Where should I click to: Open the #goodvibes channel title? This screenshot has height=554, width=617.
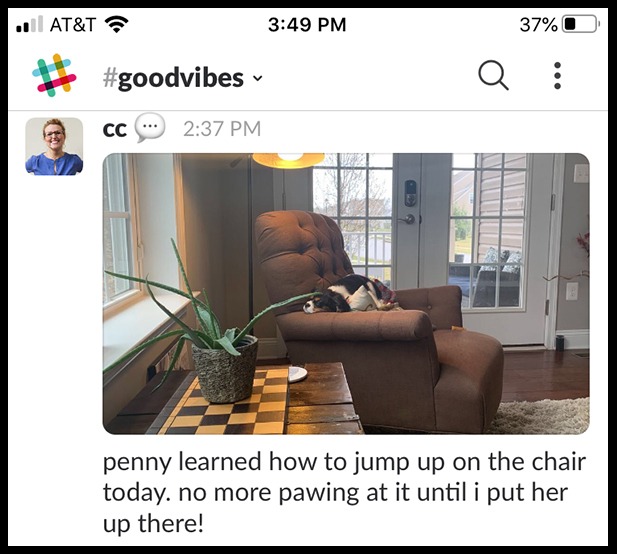(x=173, y=78)
